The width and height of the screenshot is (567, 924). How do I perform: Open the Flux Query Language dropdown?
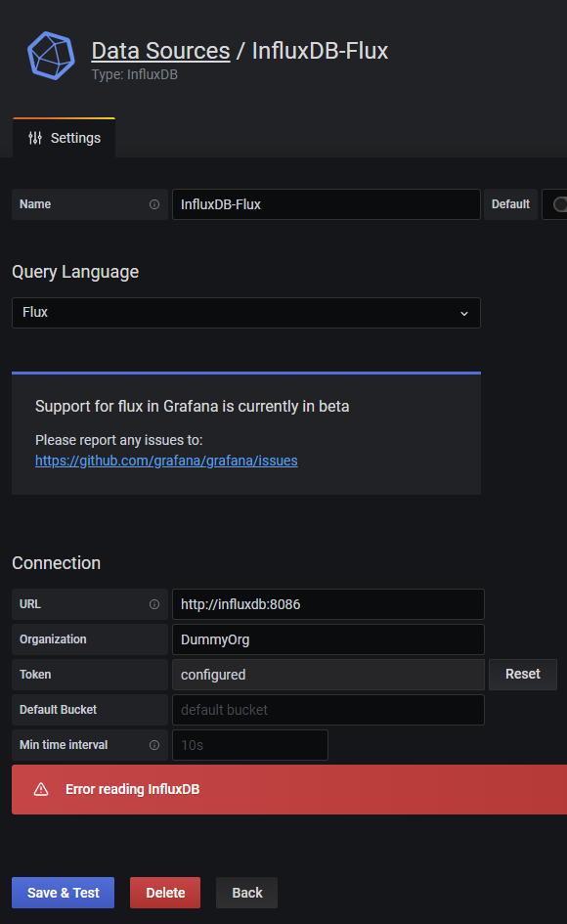(245, 313)
